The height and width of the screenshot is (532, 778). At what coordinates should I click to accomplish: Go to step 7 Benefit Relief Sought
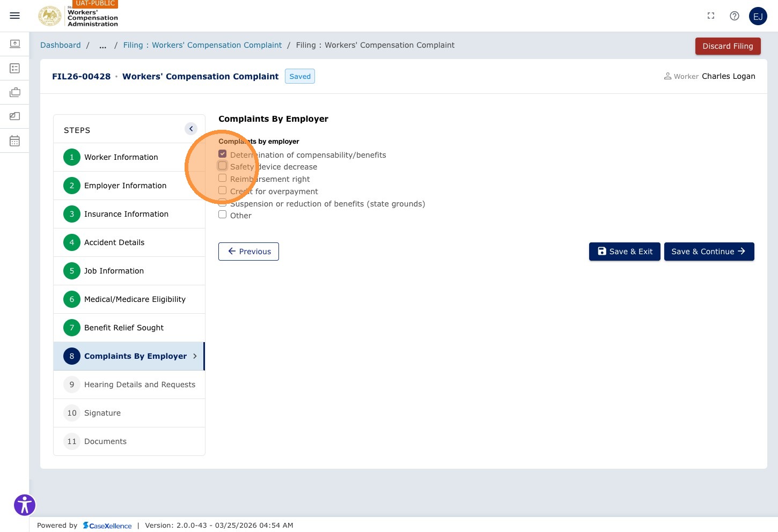[129, 328]
